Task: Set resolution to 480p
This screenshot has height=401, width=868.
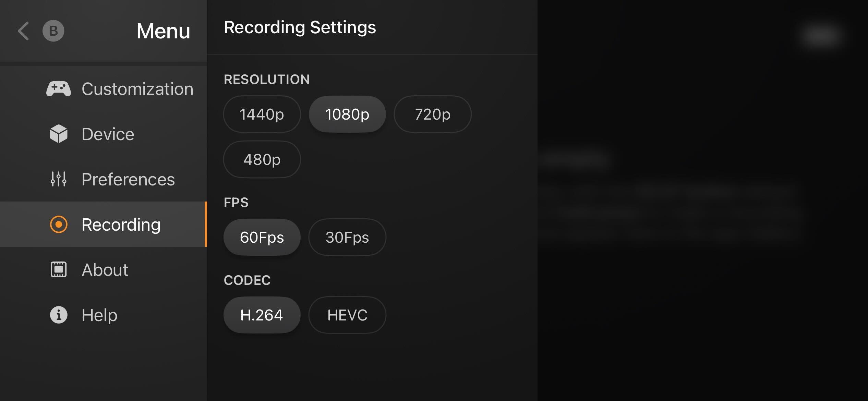Action: [x=262, y=159]
